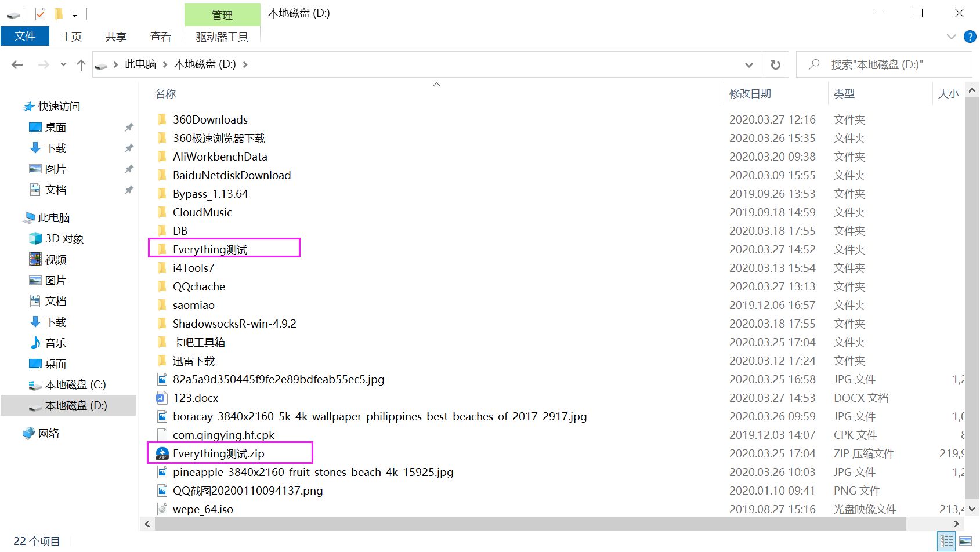Click the horizontal scrollbar of file list

click(x=530, y=524)
